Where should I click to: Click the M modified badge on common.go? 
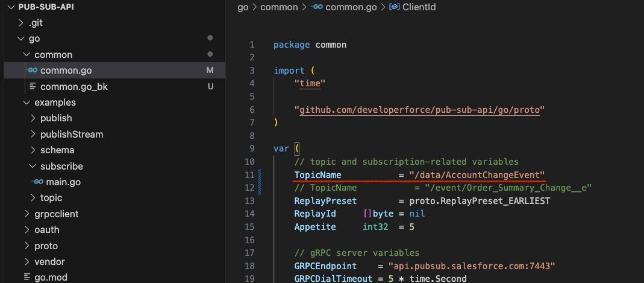pos(210,71)
